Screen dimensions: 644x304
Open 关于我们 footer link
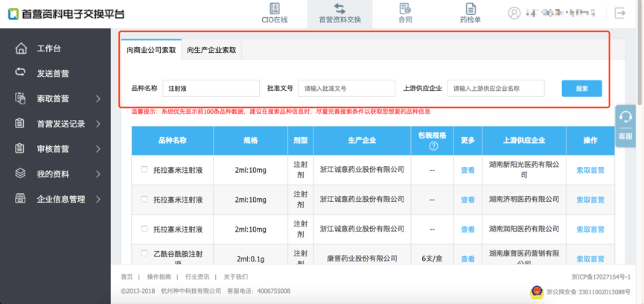235,277
